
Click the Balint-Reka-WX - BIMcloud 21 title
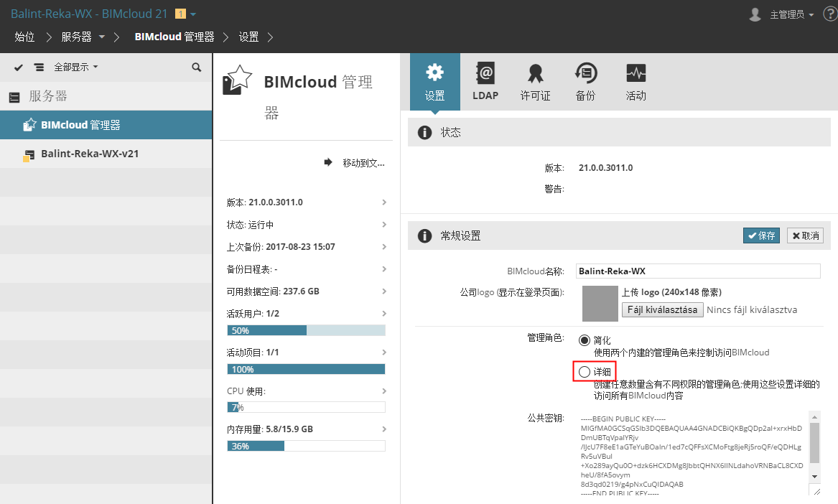89,14
